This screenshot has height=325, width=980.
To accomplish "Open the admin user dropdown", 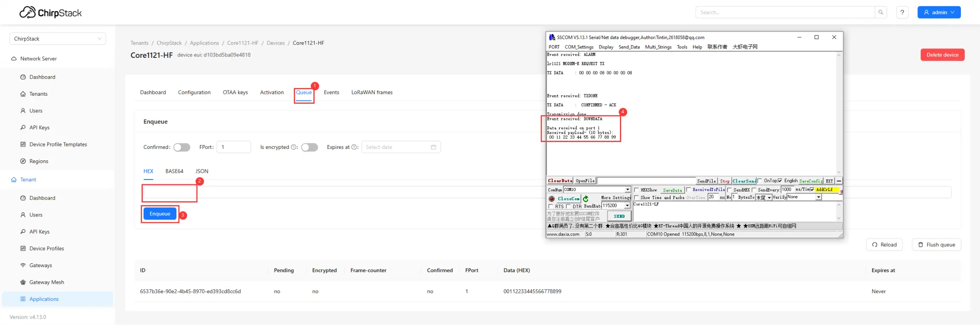I will click(939, 12).
